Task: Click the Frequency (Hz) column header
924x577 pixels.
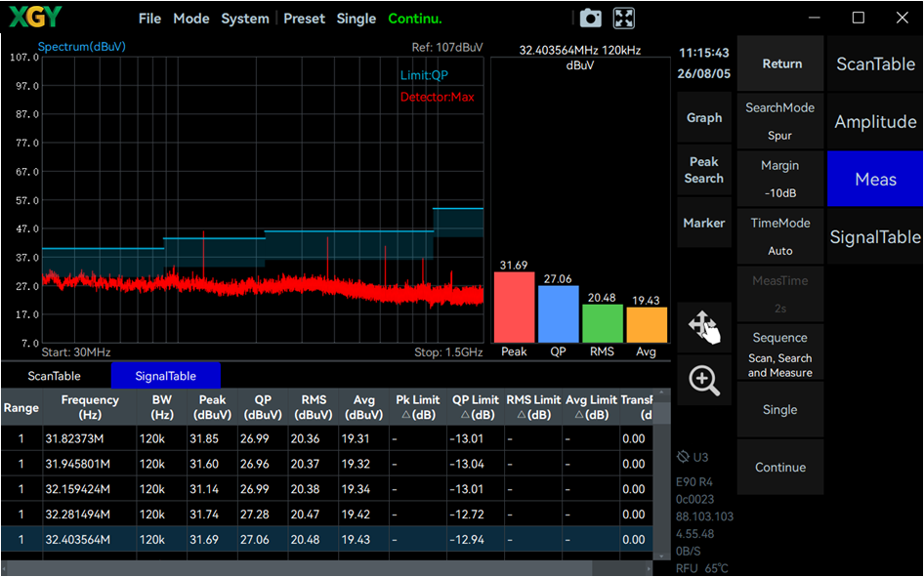Action: (x=90, y=407)
